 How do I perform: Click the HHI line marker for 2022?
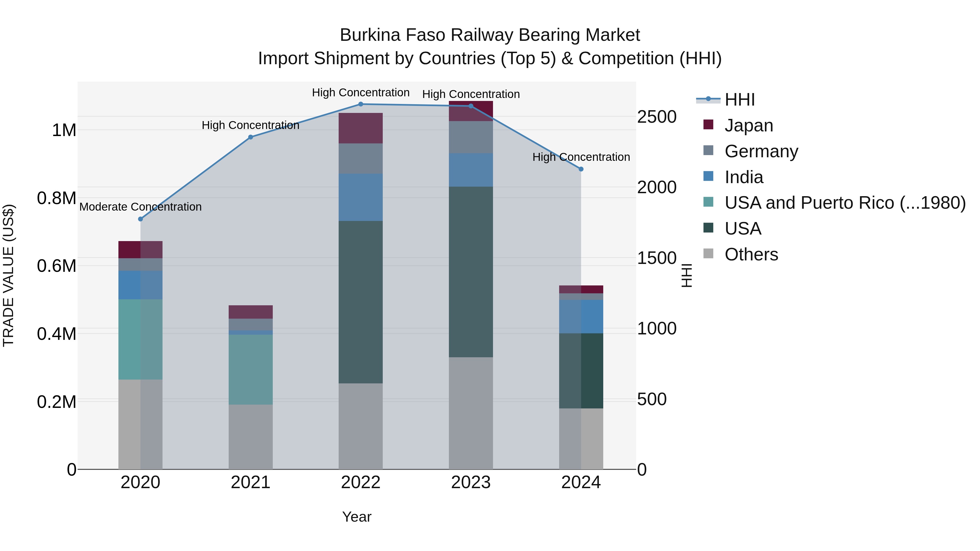pos(361,104)
